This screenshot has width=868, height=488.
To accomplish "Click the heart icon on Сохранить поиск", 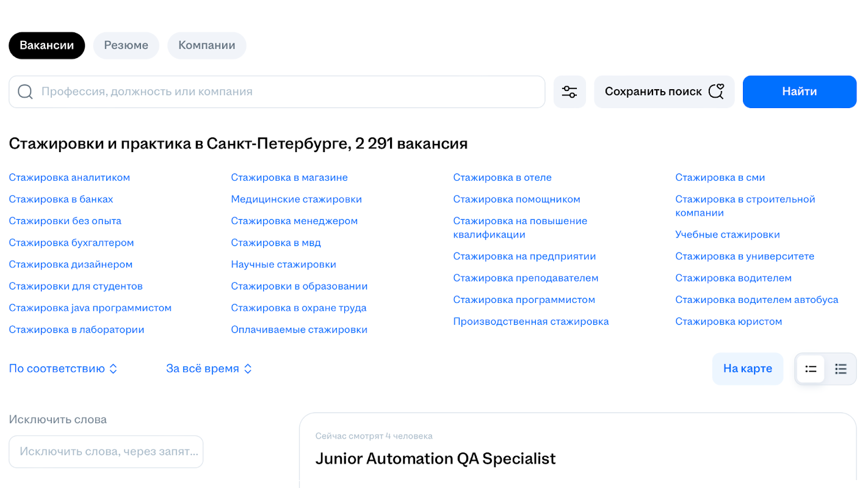I will point(717,92).
